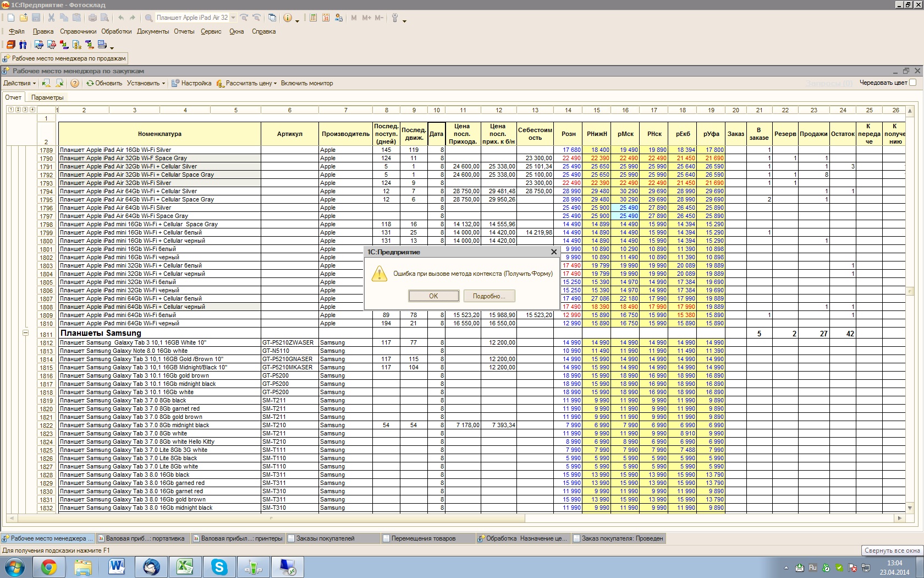Click the vertical scrollbar up arrow

click(910, 110)
